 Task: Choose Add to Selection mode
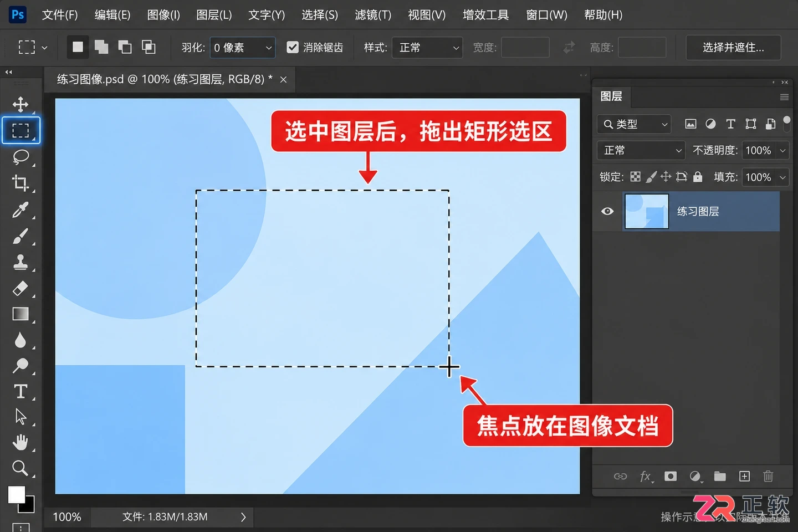coord(101,47)
